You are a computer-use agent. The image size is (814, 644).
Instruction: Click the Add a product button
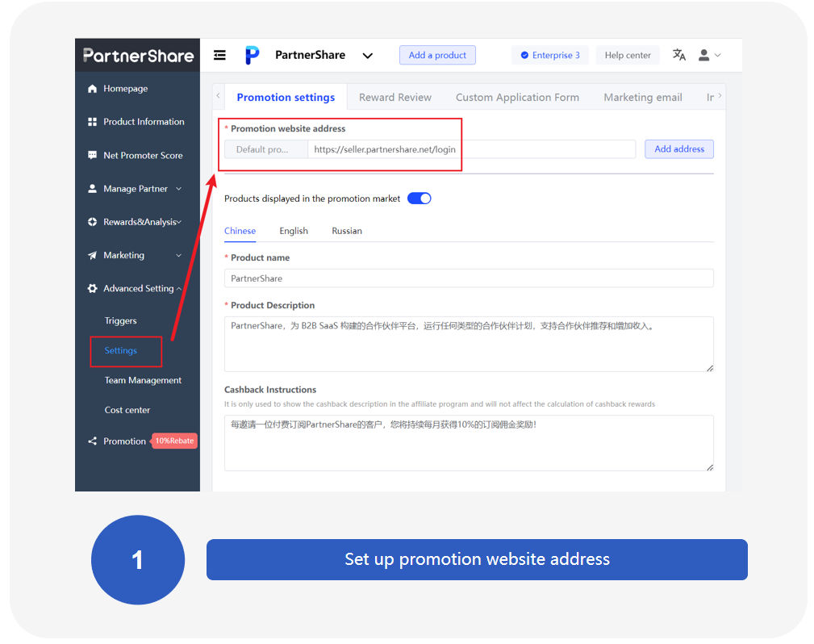pyautogui.click(x=437, y=55)
